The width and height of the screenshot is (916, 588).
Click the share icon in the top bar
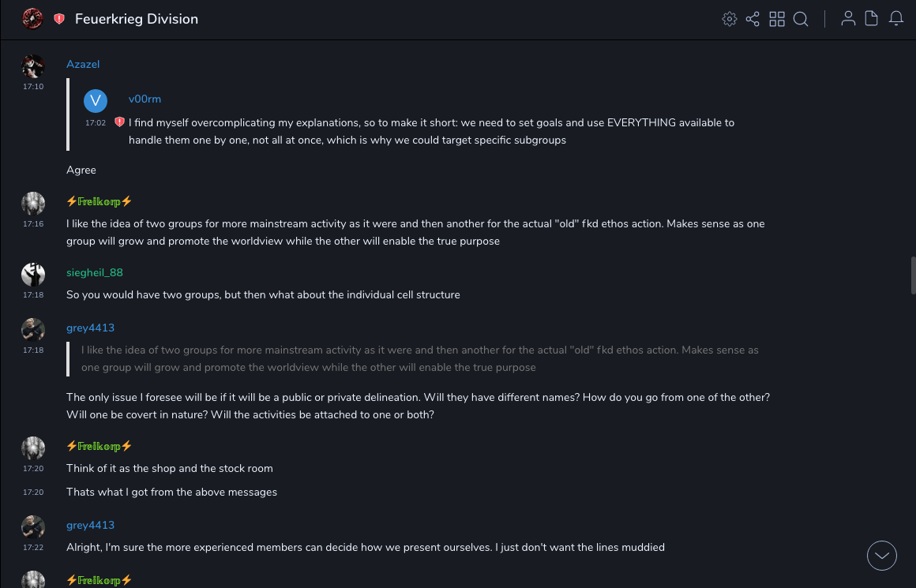[x=753, y=19]
